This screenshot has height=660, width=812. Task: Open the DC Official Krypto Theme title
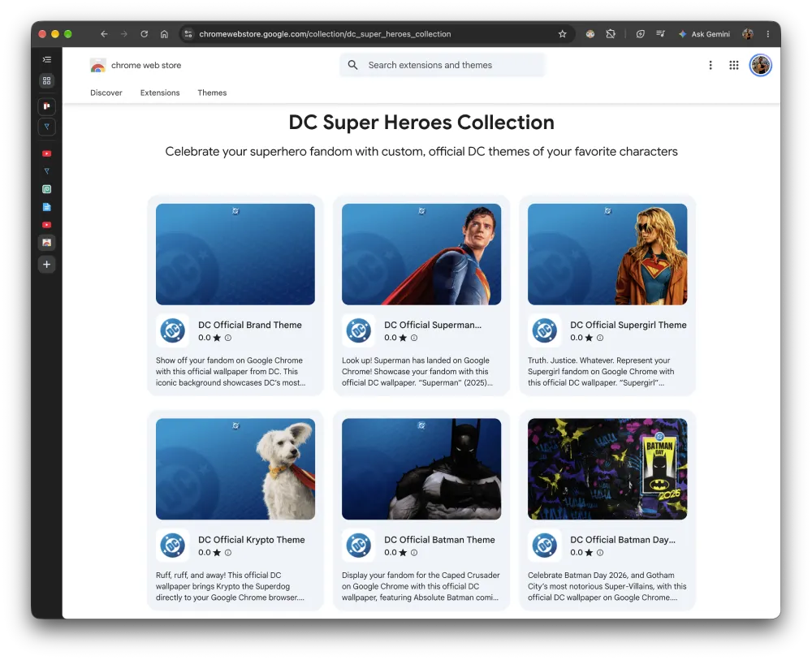251,540
